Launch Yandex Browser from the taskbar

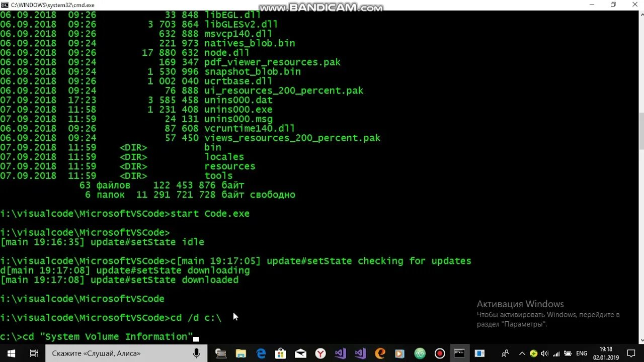point(320,353)
